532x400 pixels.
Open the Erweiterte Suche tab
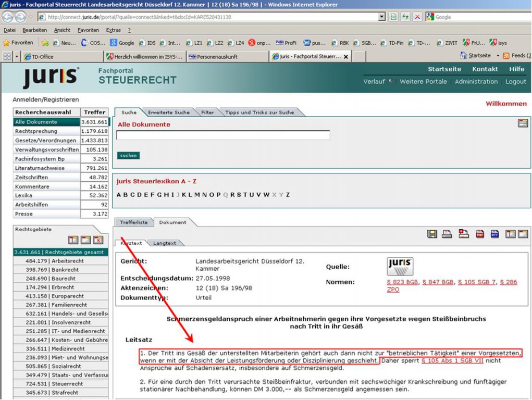(169, 113)
